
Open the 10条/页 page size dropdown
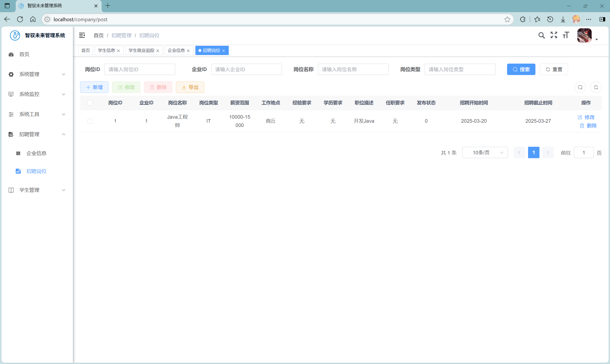[485, 152]
